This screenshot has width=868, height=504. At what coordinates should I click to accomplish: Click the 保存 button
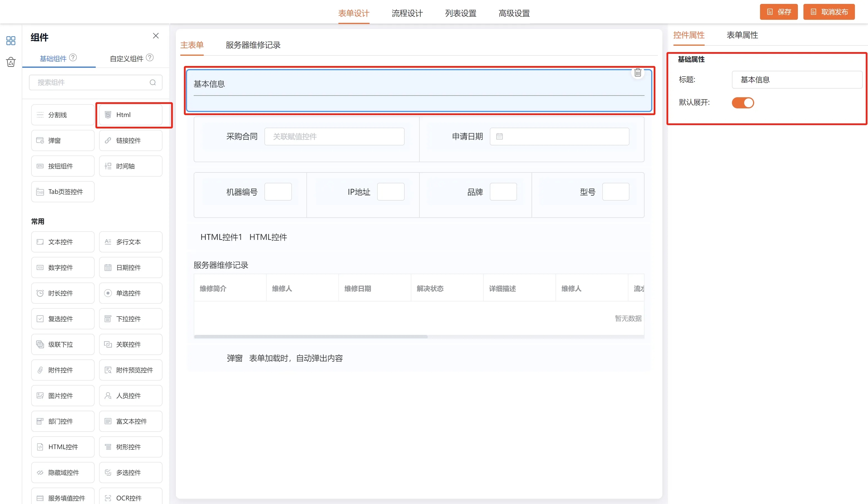click(778, 12)
